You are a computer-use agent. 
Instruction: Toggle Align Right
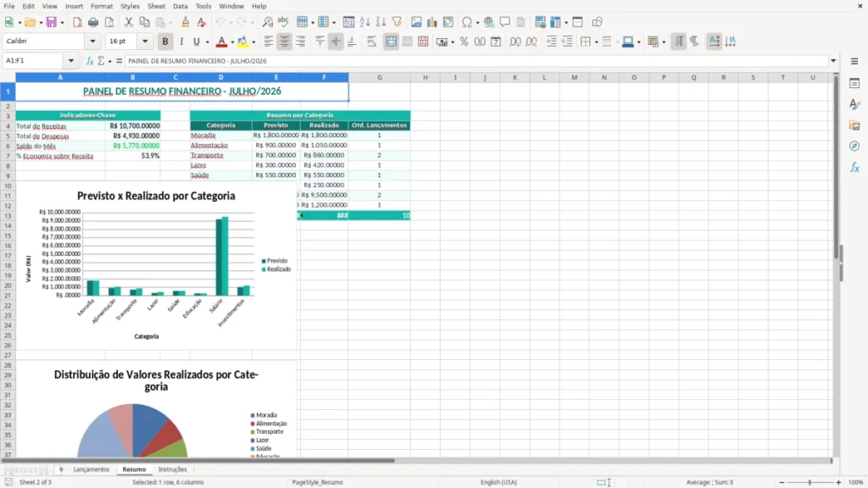click(x=301, y=42)
